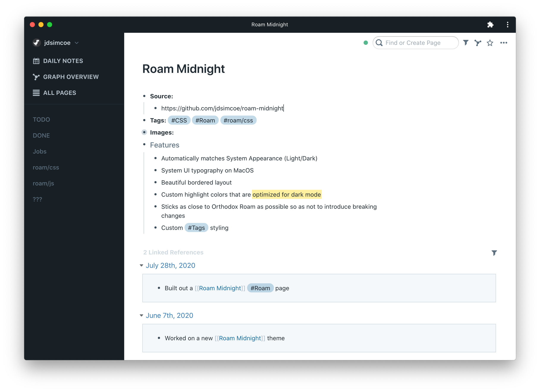Viewport: 540px width, 392px height.
Task: Open the jdsimcoe graph dropdown chevron
Action: click(77, 43)
